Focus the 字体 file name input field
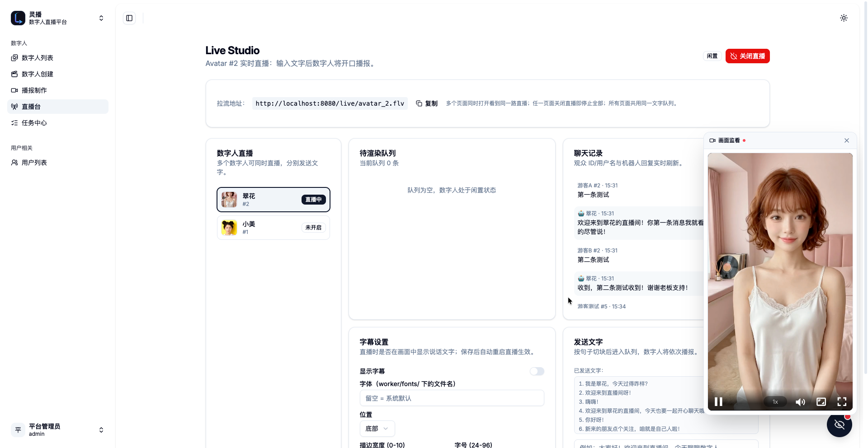 click(x=452, y=398)
